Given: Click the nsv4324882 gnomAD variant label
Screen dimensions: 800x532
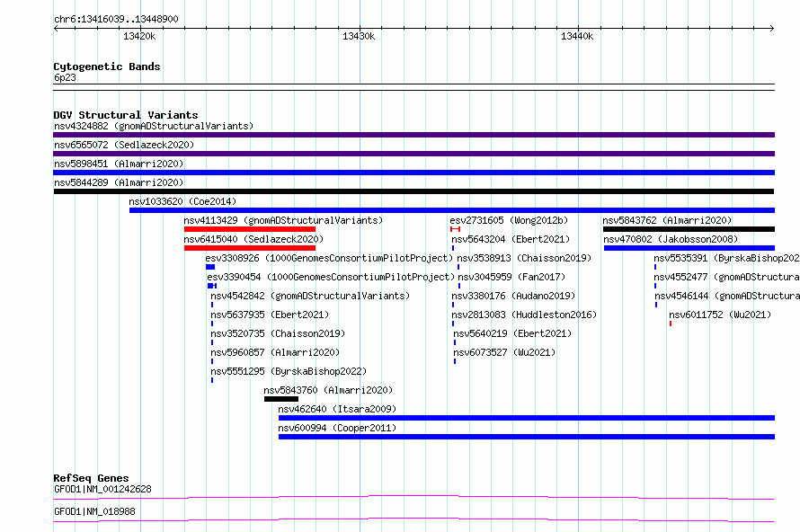Looking at the screenshot, I should pyautogui.click(x=154, y=126).
